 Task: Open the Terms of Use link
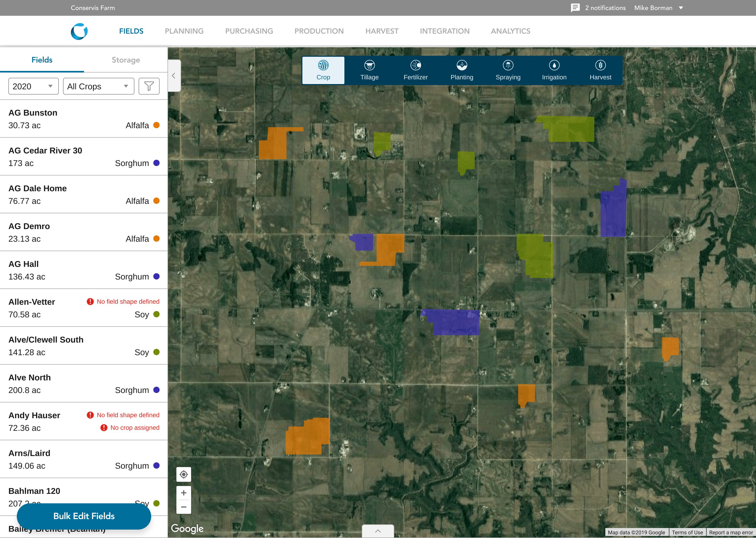point(687,532)
